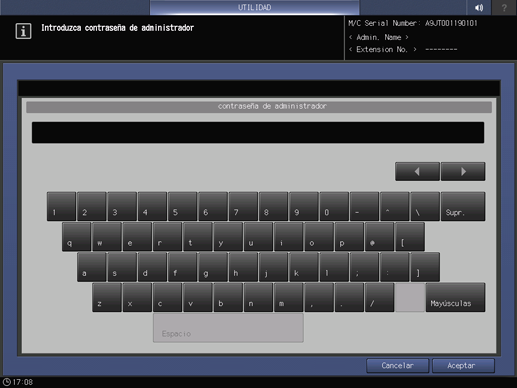Tap the 6 key
Viewport: 517px width, 388px height.
pos(213,206)
